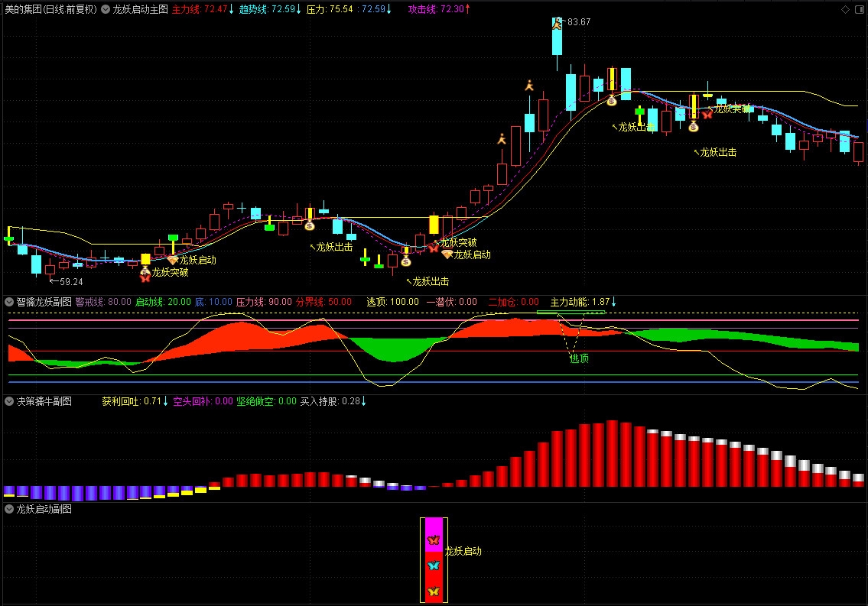Click the magenta block in 龙妖启动副图
This screenshot has height=606, width=868.
click(x=434, y=526)
